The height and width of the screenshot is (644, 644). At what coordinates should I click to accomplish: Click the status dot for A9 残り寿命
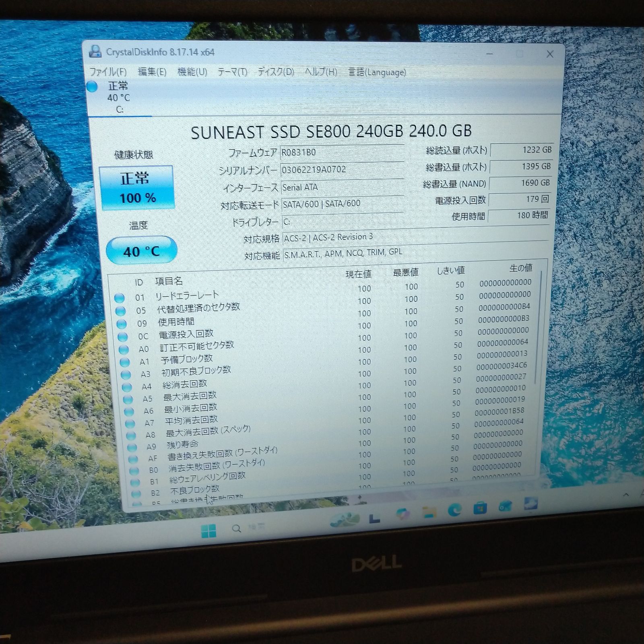tap(132, 447)
